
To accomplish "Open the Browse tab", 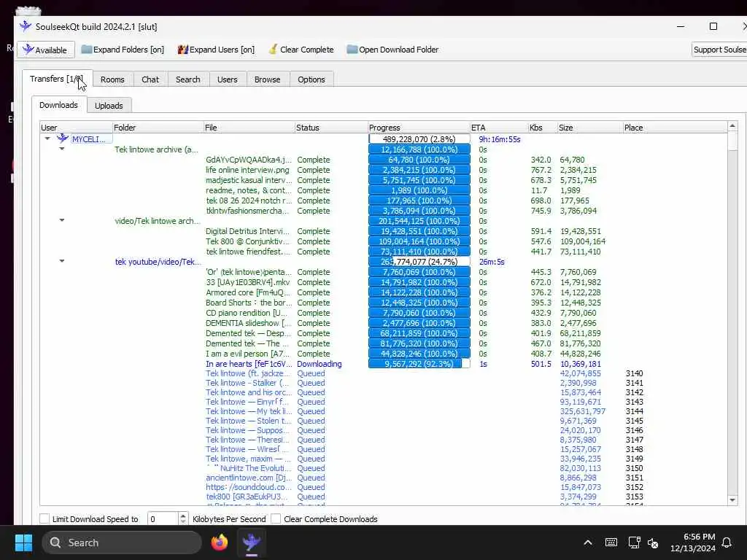I will [267, 79].
